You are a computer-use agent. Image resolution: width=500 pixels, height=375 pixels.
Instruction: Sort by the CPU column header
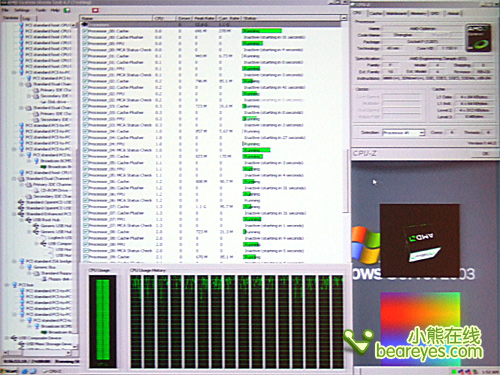point(163,18)
